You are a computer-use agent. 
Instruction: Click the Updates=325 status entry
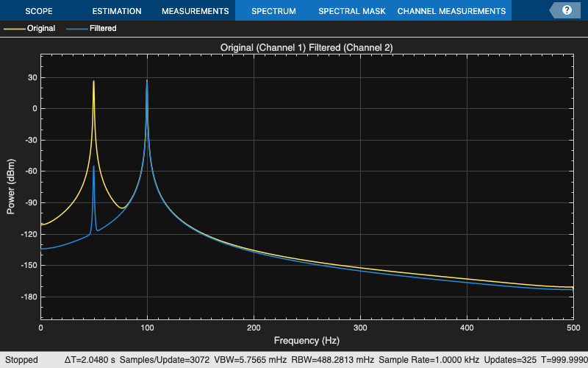(x=510, y=360)
